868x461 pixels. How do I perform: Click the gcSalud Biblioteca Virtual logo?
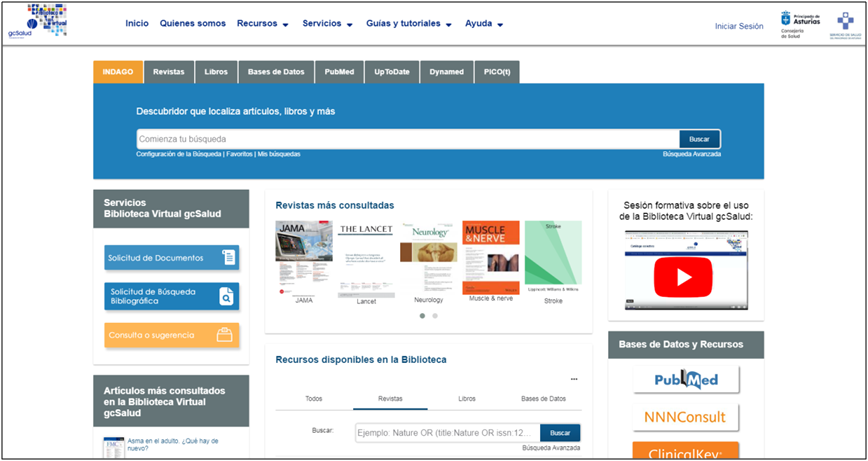[38, 21]
